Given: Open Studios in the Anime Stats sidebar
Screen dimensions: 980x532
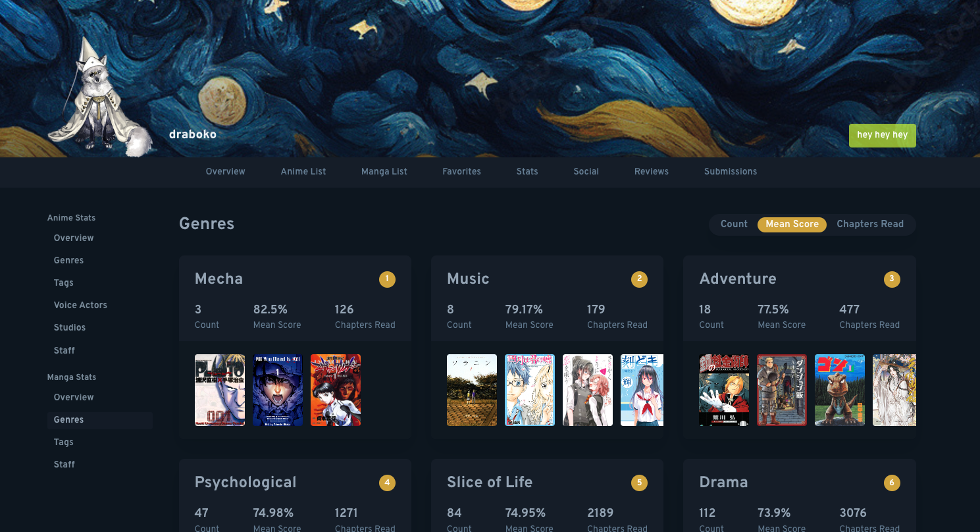Looking at the screenshot, I should pyautogui.click(x=70, y=327).
